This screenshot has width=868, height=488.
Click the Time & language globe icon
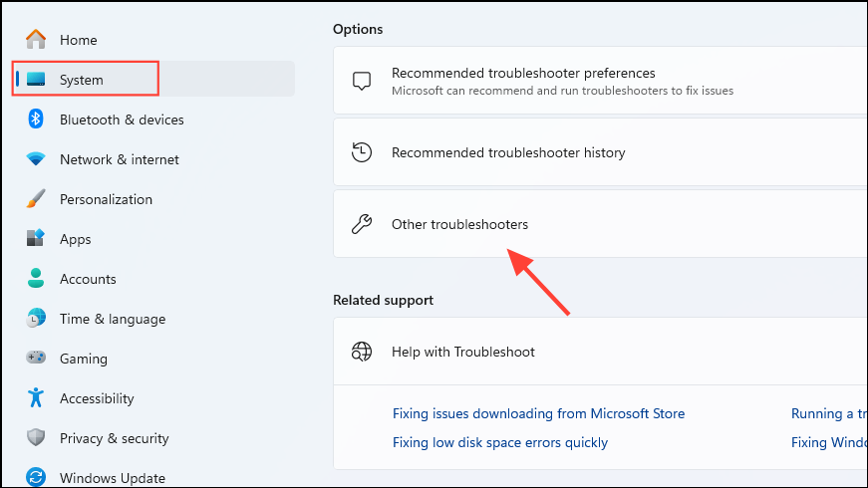(36, 318)
